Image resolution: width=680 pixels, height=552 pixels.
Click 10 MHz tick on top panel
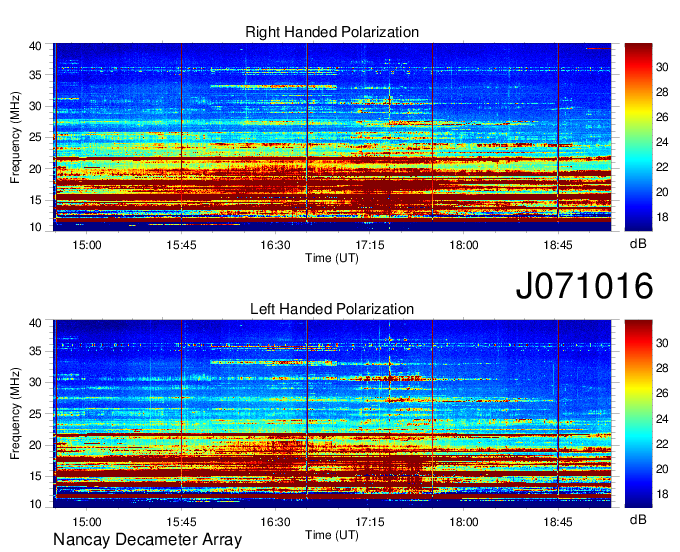coord(35,227)
